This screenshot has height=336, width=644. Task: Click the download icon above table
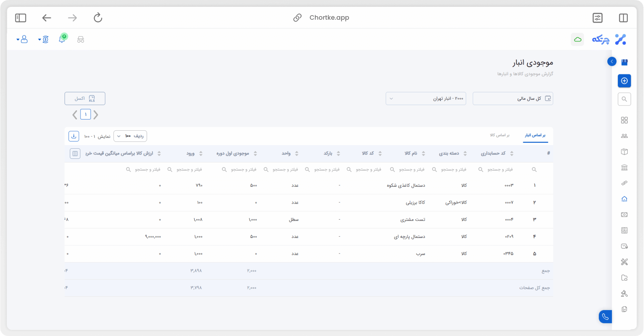(x=74, y=136)
